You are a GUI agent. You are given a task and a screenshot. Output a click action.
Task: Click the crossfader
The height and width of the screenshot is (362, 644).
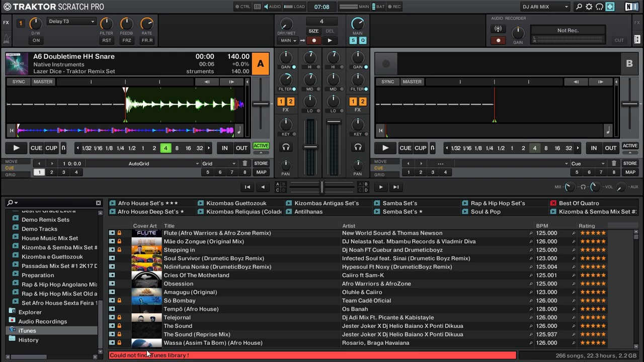(x=322, y=187)
